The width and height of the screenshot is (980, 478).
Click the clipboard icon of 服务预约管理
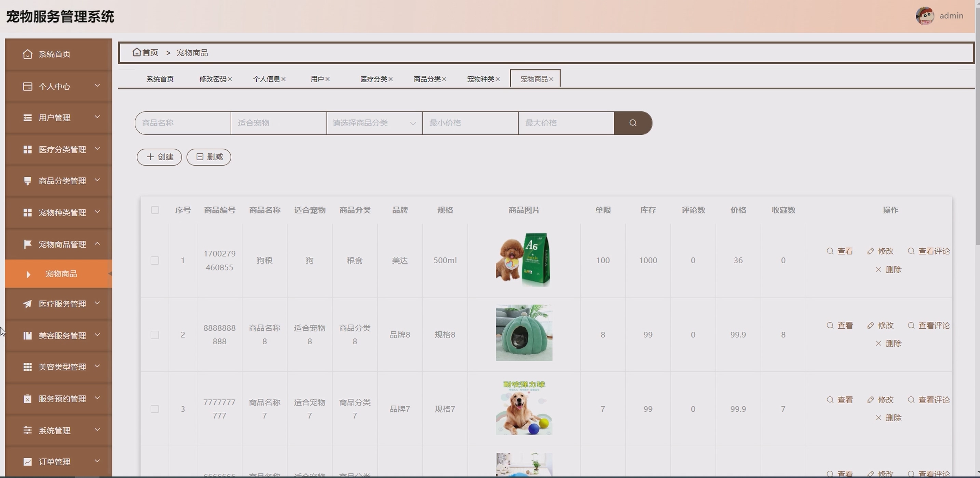pyautogui.click(x=27, y=398)
